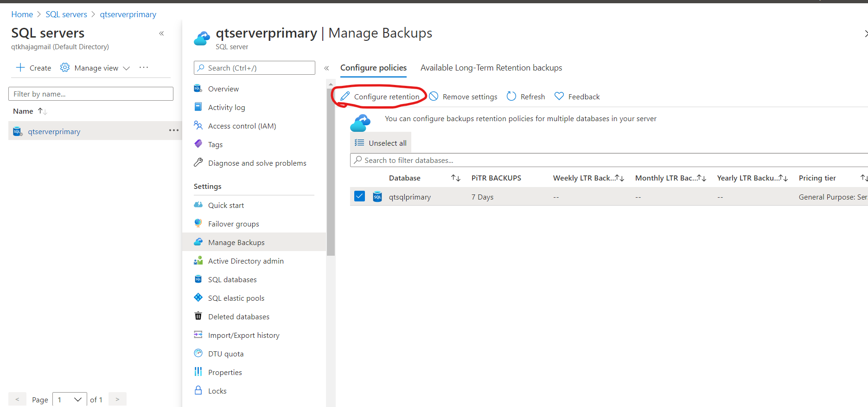868x407 pixels.
Task: Open the Activity log icon
Action: pos(198,107)
